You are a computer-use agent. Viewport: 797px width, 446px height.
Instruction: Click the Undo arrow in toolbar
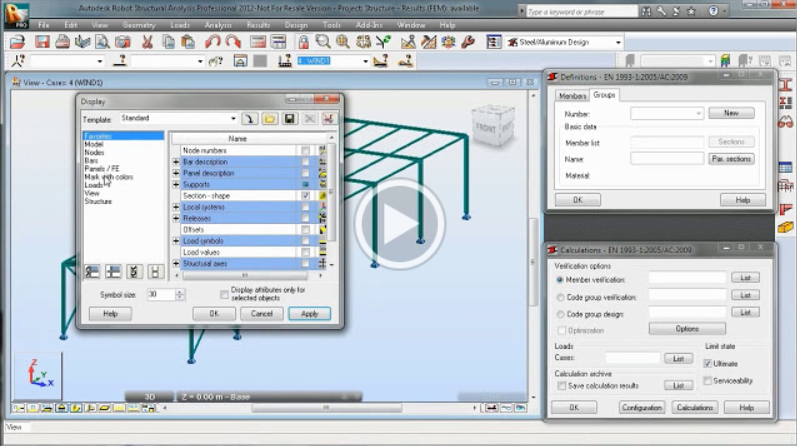click(x=211, y=43)
